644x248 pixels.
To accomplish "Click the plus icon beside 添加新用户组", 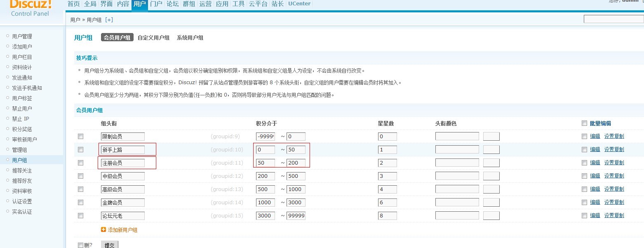I will 103,230.
